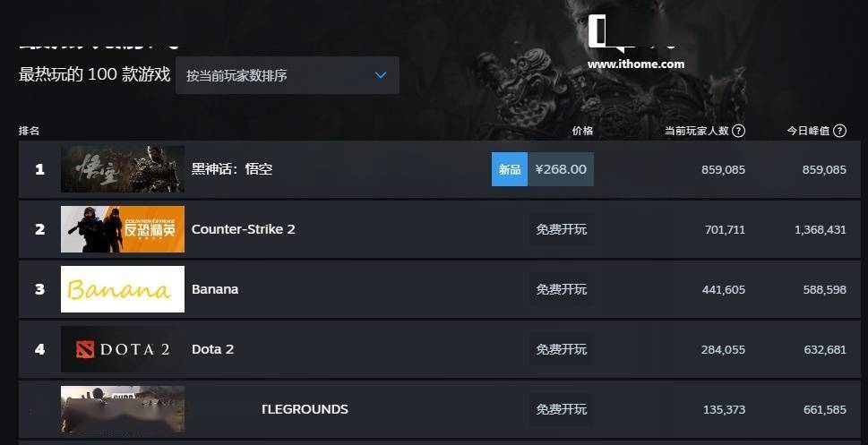Image resolution: width=868 pixels, height=445 pixels.
Task: Open the current players help icon
Action: coord(738,131)
